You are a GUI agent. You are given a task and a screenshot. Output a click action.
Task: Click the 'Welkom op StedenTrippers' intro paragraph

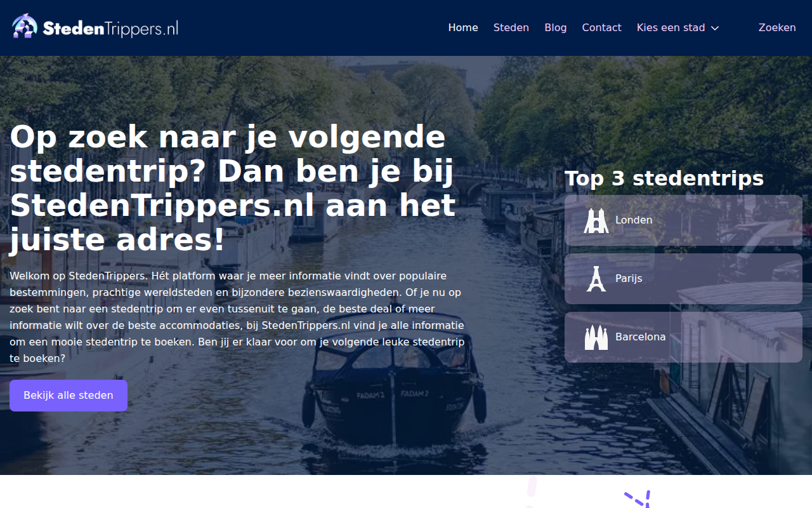(x=237, y=317)
